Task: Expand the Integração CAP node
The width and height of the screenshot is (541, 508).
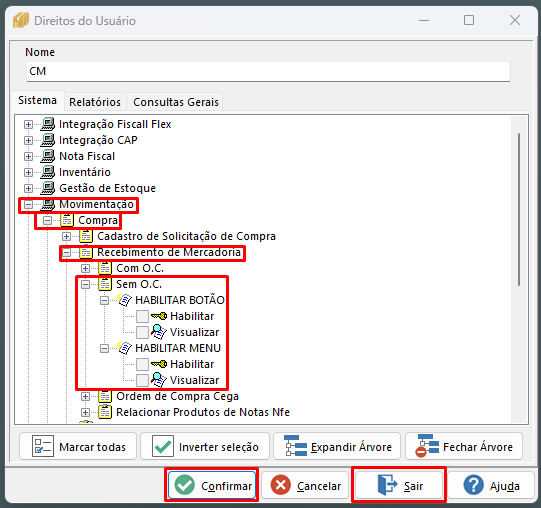Action: click(x=29, y=140)
